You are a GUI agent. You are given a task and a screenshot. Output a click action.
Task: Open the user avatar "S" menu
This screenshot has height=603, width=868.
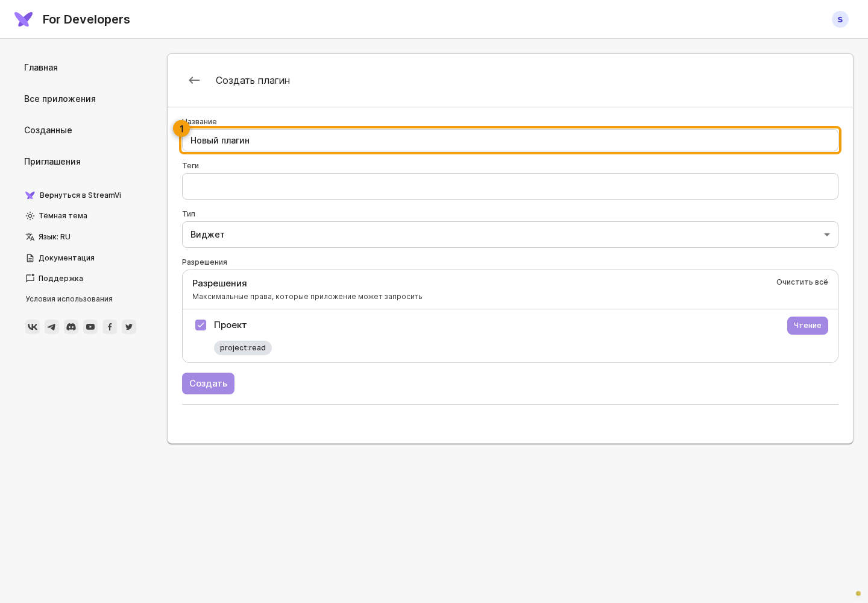click(840, 19)
